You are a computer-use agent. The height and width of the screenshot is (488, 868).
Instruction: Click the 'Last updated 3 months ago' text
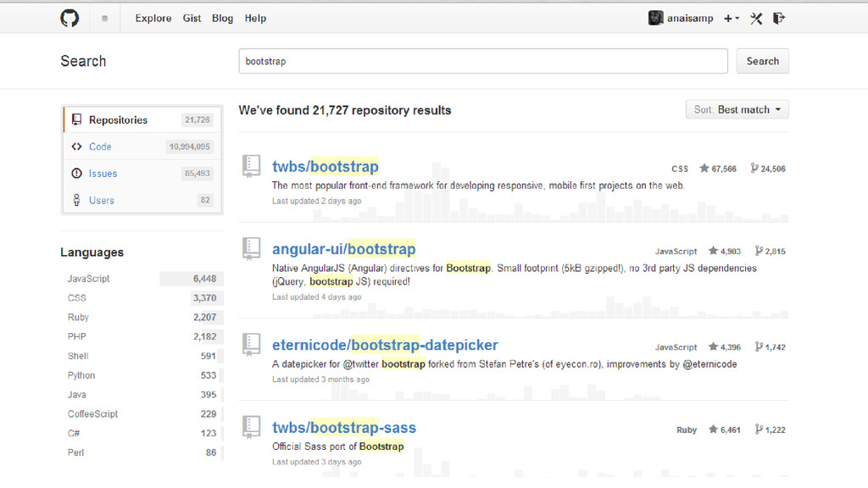point(320,380)
